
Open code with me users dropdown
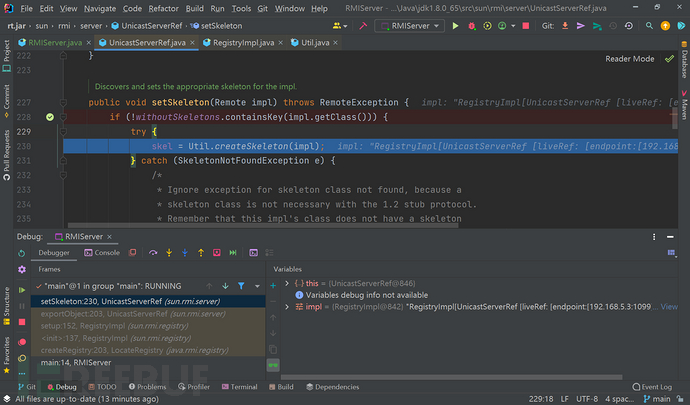(x=340, y=26)
